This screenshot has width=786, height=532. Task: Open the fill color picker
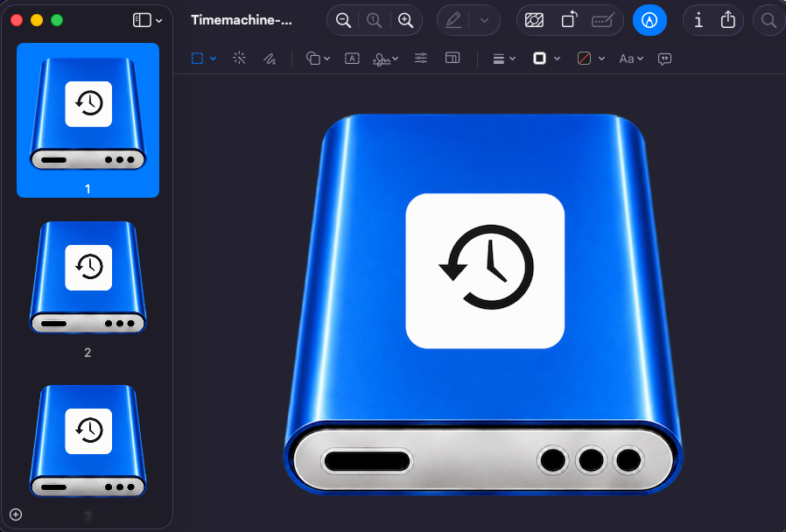pyautogui.click(x=591, y=59)
